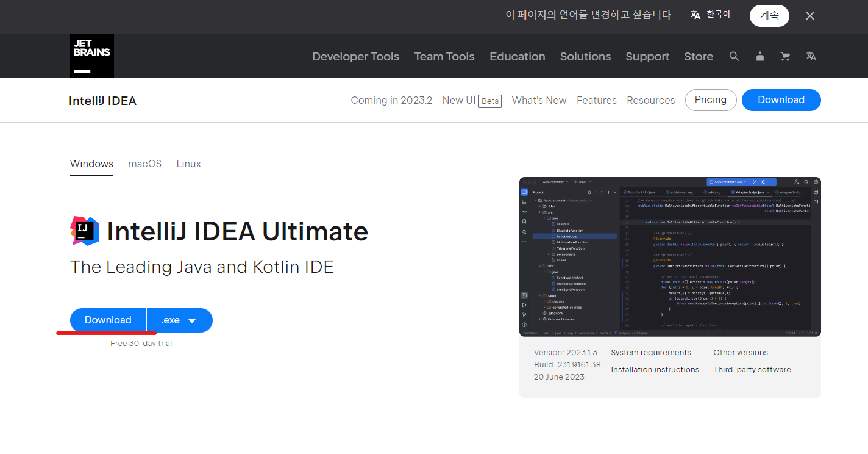Image resolution: width=868 pixels, height=454 pixels.
Task: Open the Team Tools menu
Action: 444,57
